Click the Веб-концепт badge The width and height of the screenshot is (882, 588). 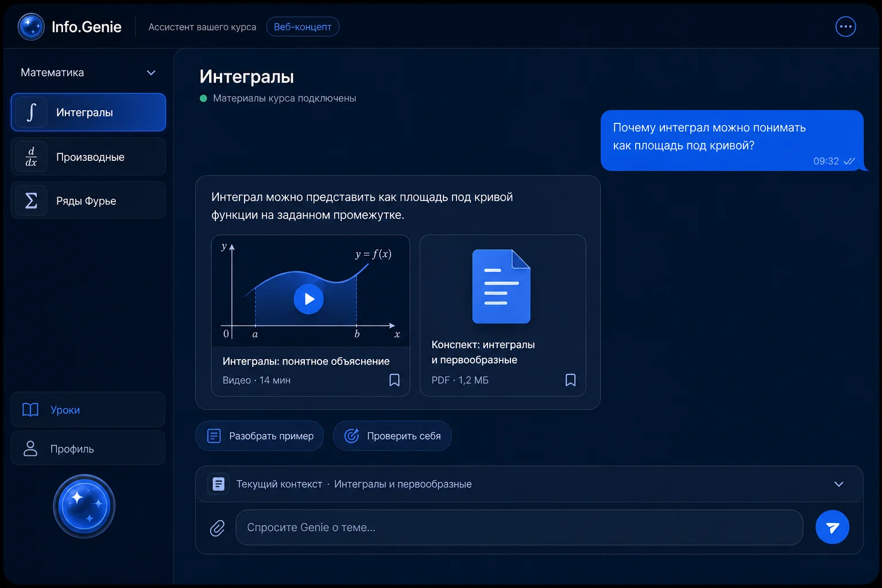tap(303, 26)
